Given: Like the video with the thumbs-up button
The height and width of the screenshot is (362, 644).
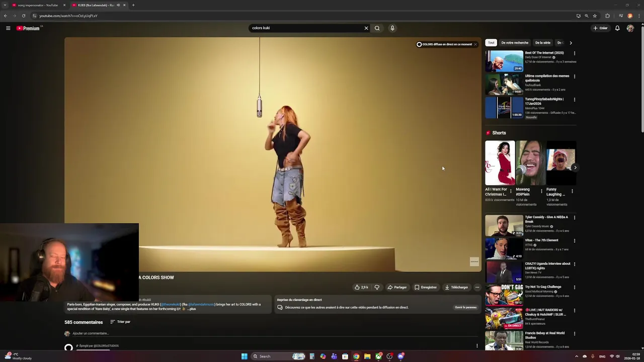Looking at the screenshot, I should 362,287.
